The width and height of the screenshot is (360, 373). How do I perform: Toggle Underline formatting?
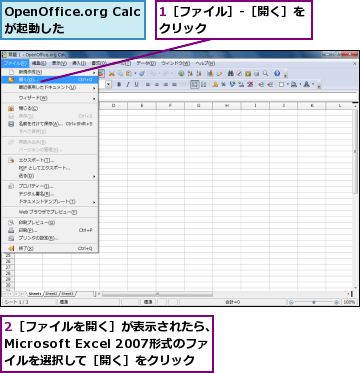coord(136,85)
